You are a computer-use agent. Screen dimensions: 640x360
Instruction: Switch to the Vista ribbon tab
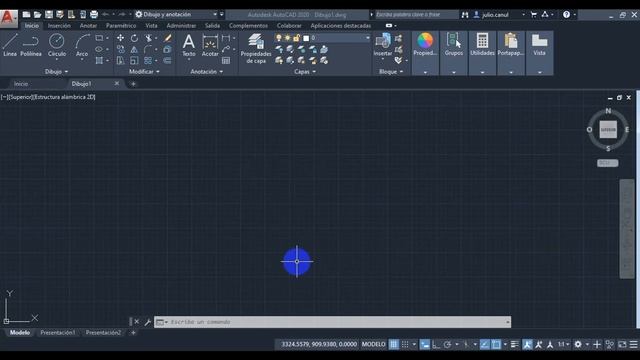click(151, 25)
